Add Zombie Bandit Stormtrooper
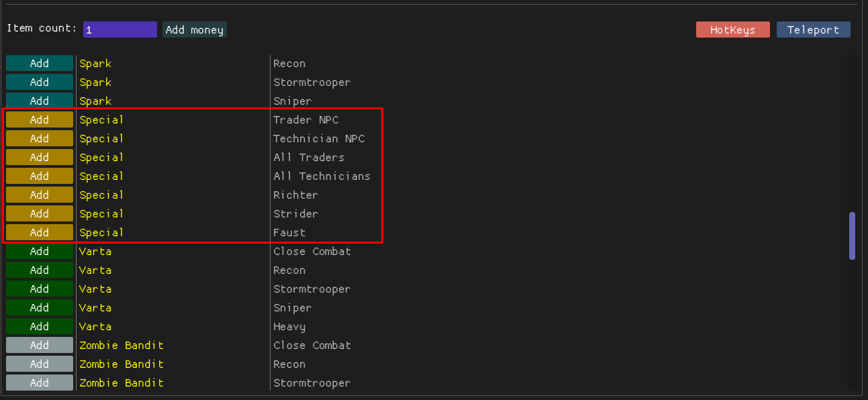Screen dimensions: 868x400 tap(40, 383)
